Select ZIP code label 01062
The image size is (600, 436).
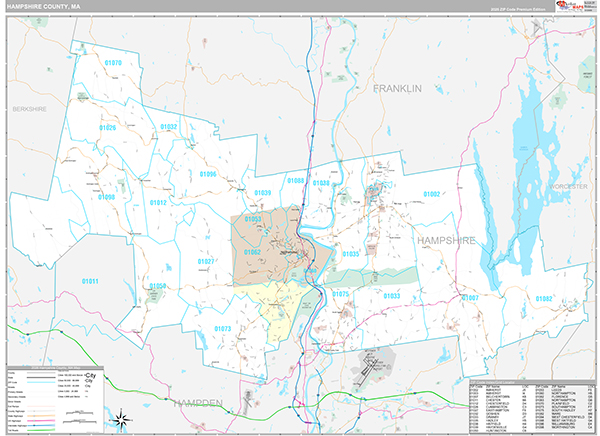point(252,252)
